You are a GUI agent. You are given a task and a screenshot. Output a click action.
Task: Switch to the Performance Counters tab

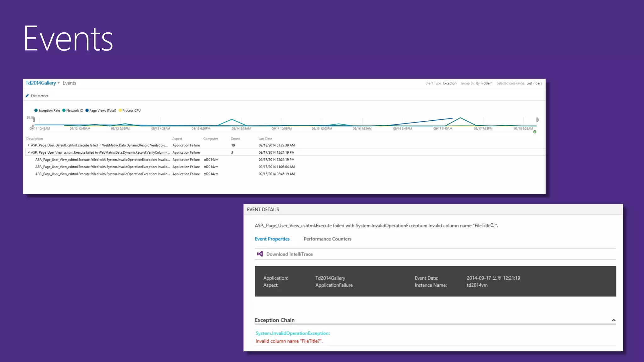pos(327,239)
